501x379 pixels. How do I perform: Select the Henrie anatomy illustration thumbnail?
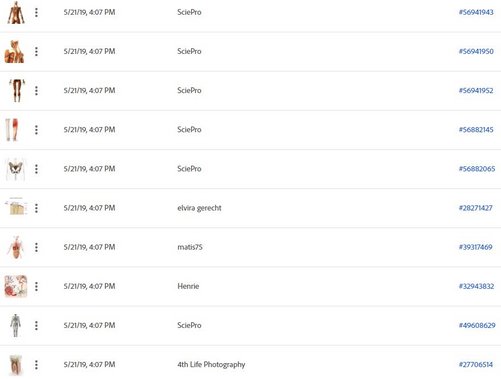pyautogui.click(x=15, y=286)
